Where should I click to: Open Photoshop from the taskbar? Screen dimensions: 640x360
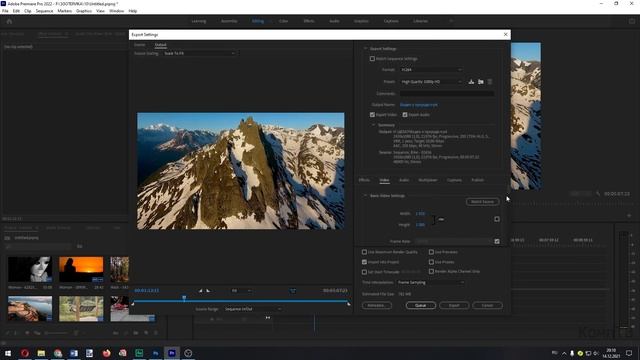pos(156,353)
